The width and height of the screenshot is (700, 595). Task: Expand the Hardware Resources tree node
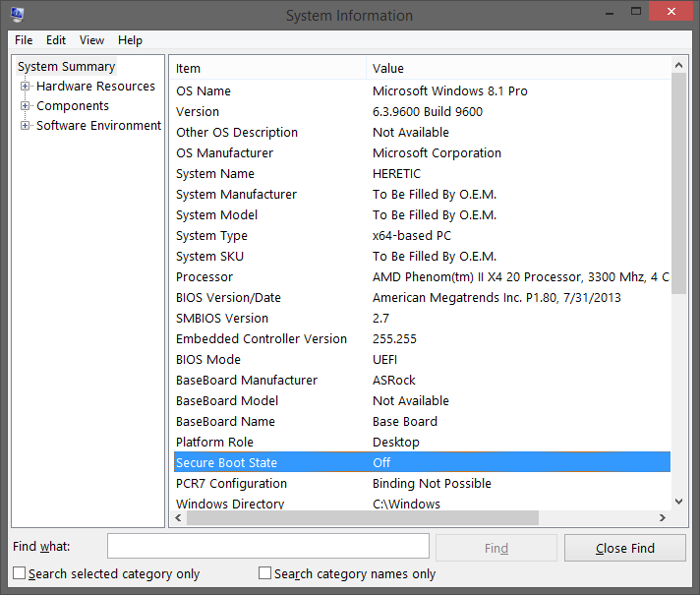(x=25, y=87)
